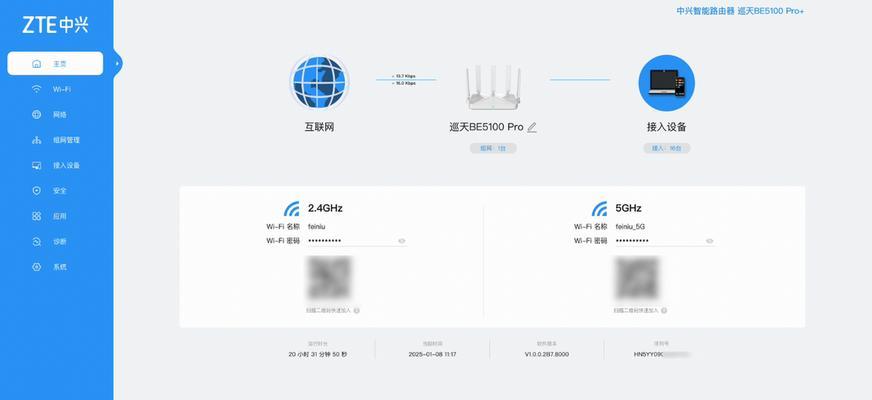
Task: Open 组网管理 mesh management menu item
Action: click(x=55, y=140)
